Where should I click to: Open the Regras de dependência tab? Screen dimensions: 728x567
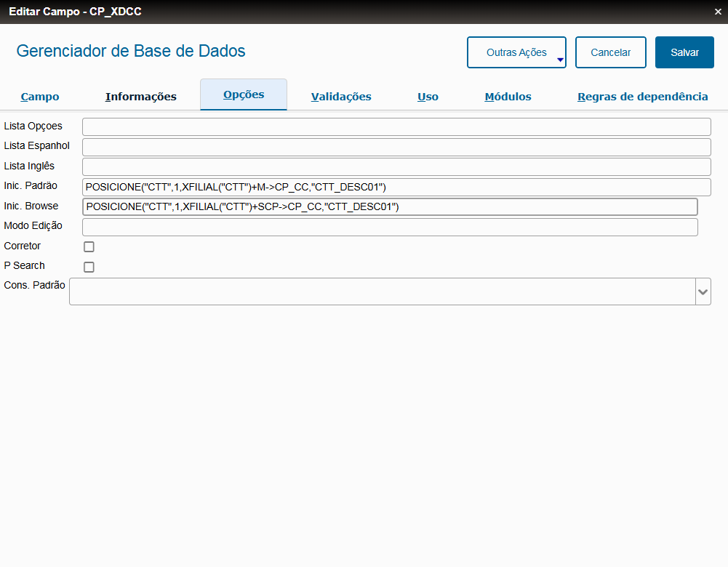pyautogui.click(x=642, y=97)
